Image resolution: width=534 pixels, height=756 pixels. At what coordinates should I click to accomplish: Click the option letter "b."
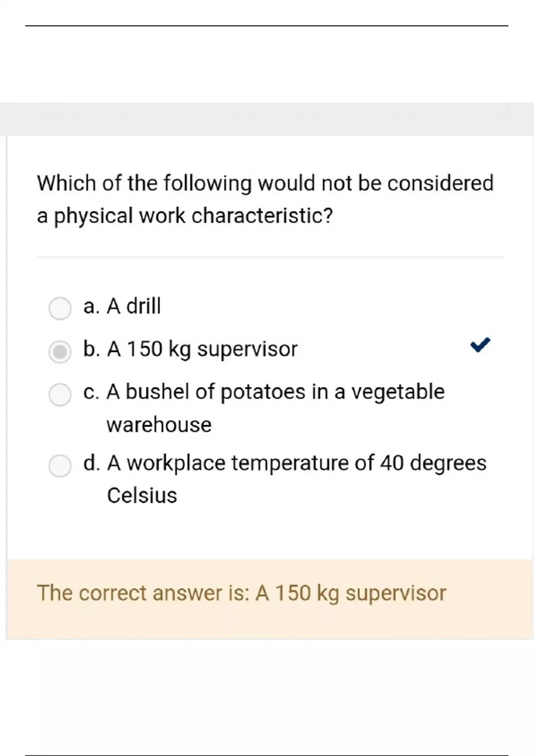click(91, 349)
